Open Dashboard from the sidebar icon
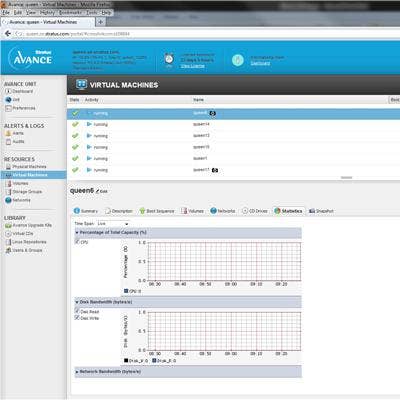 [8, 91]
